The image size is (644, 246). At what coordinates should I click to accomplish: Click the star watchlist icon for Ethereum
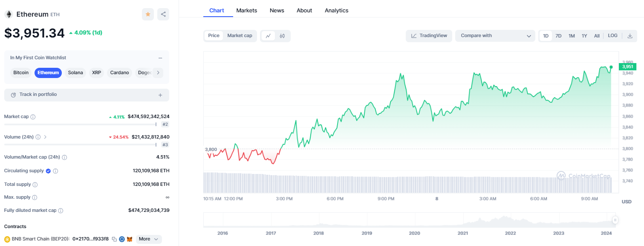[148, 14]
